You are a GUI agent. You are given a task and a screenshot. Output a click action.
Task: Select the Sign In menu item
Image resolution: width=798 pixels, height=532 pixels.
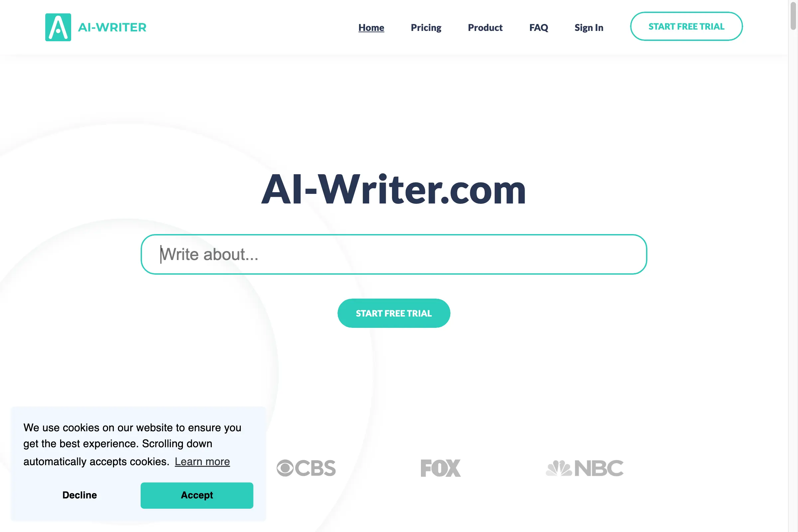coord(589,27)
